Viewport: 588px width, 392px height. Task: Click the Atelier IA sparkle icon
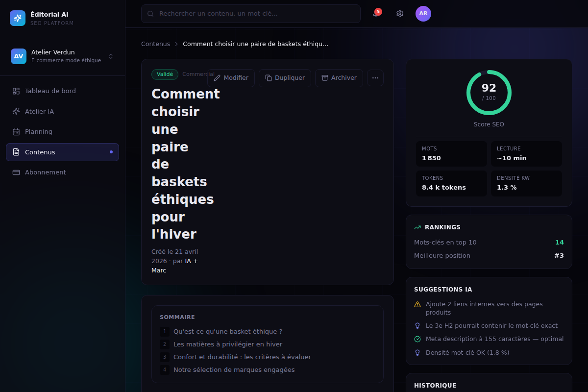click(16, 111)
